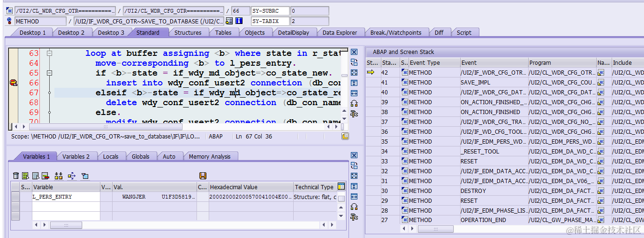Click maximize-vertical icon beside source code
Viewport: 644px width, 238px height.
pos(354,83)
